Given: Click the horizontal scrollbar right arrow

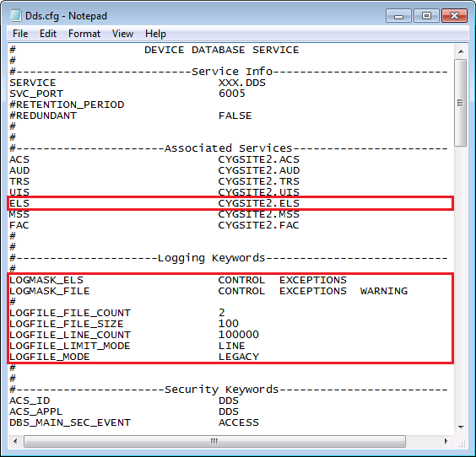Looking at the screenshot, I should [446, 441].
